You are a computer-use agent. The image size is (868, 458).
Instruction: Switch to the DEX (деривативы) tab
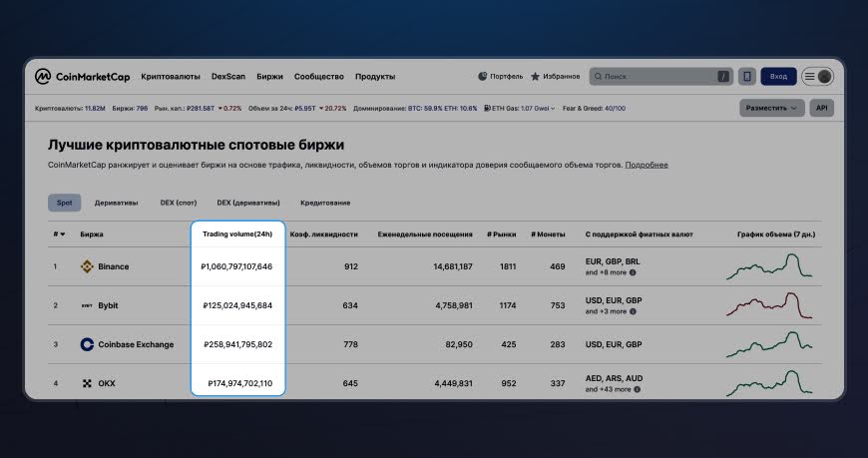[x=248, y=203]
